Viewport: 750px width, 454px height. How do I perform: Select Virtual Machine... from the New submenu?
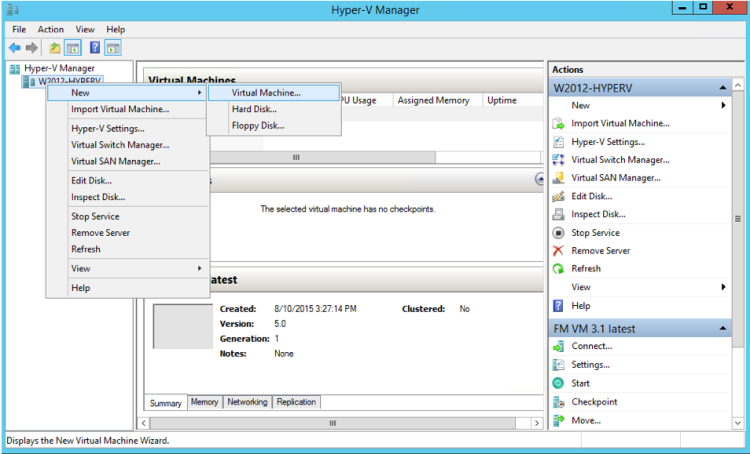click(274, 93)
